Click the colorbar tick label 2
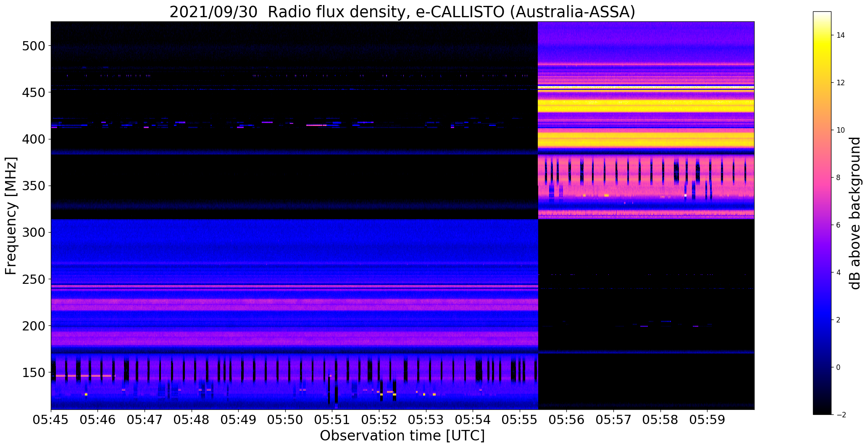868x448 pixels. point(839,320)
